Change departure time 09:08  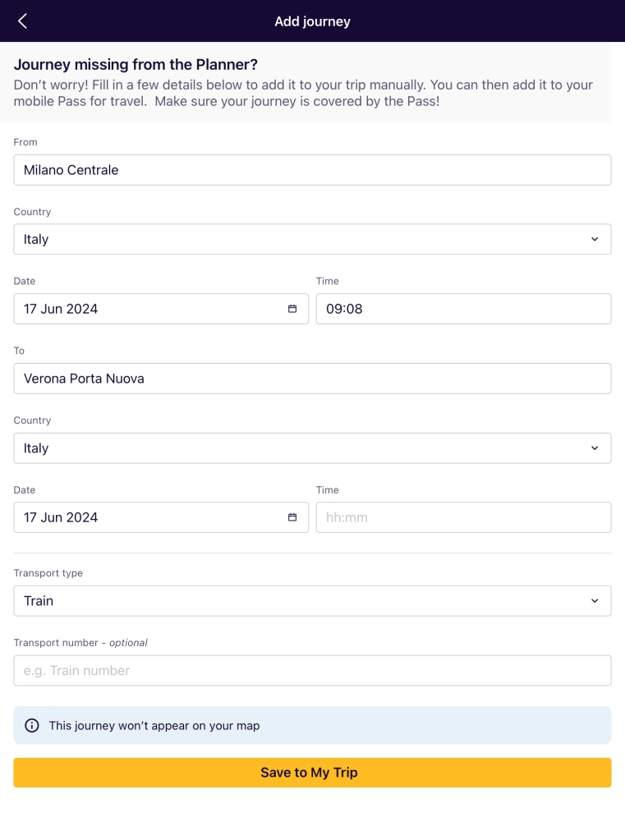point(464,309)
